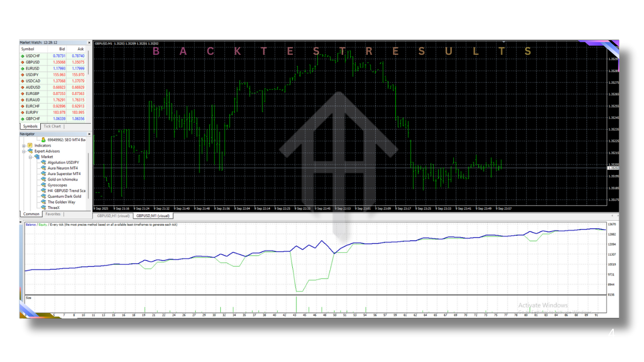
Task: Click the Gold on Ichimoku EA icon
Action: point(44,179)
